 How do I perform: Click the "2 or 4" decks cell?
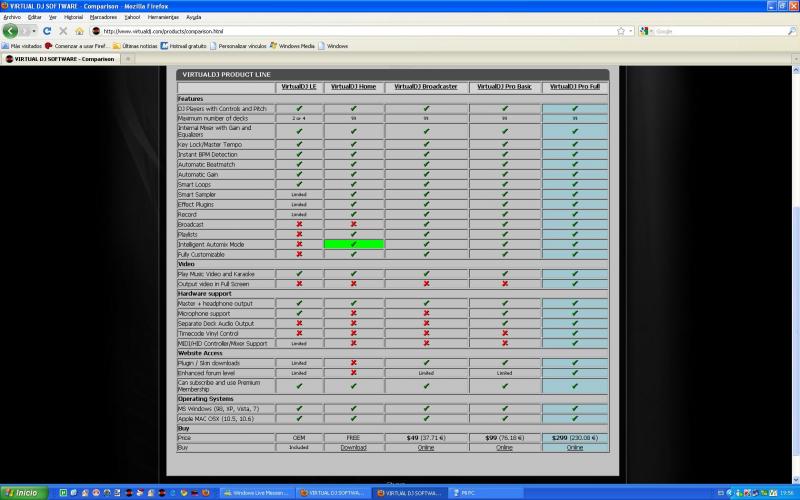(x=299, y=118)
